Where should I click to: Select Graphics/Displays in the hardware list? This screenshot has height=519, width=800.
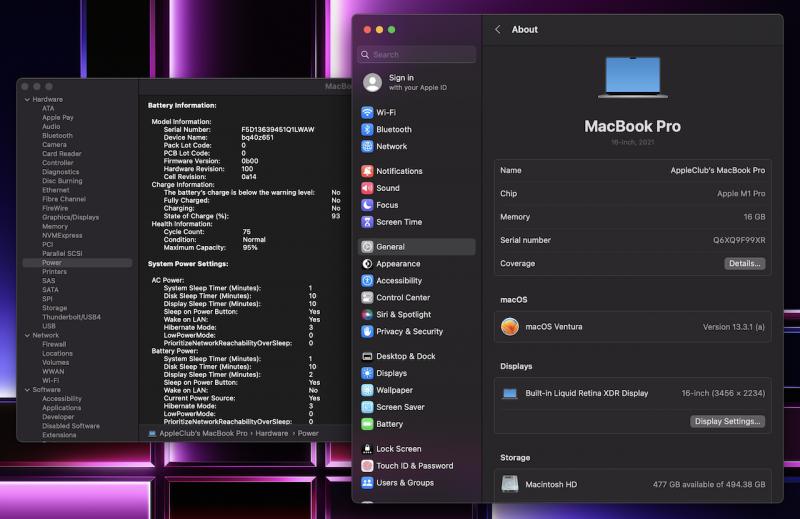[70, 217]
